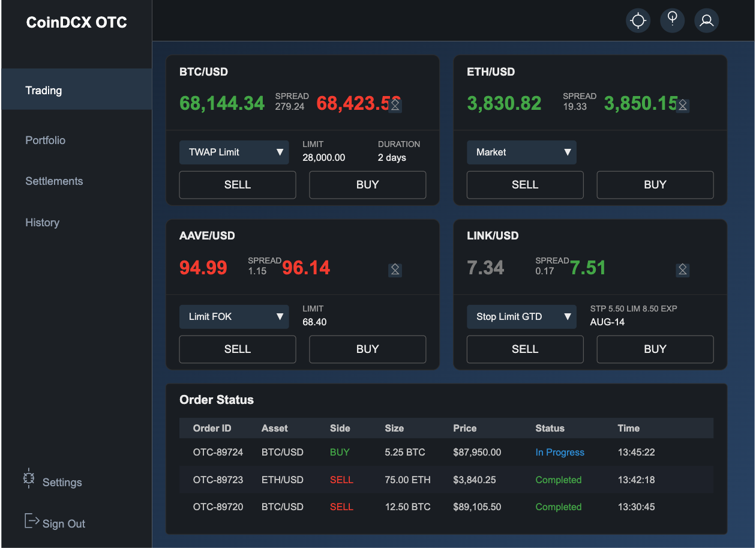756x548 pixels.
Task: Select order OTC-89723 in Order Status
Action: (x=446, y=480)
